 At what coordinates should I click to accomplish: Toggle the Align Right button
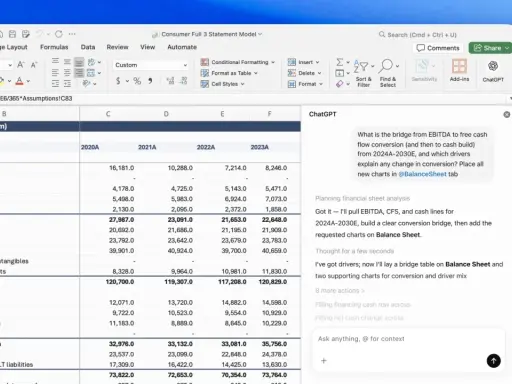(x=79, y=73)
